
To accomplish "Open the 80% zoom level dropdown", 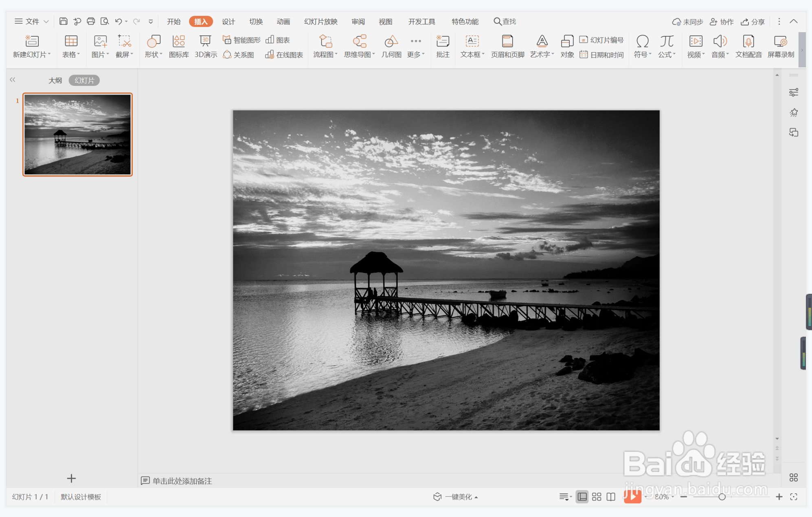I will pos(665,497).
